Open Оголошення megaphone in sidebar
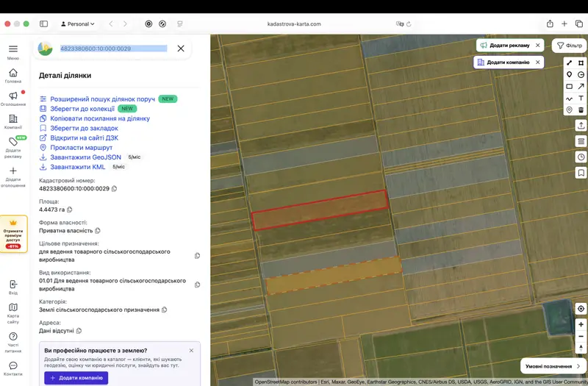 [13, 96]
